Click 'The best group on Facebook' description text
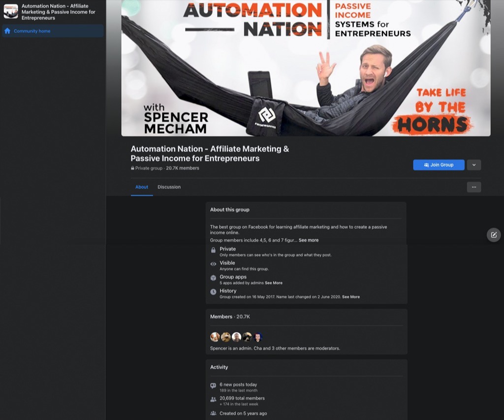The image size is (504, 420). click(x=298, y=229)
